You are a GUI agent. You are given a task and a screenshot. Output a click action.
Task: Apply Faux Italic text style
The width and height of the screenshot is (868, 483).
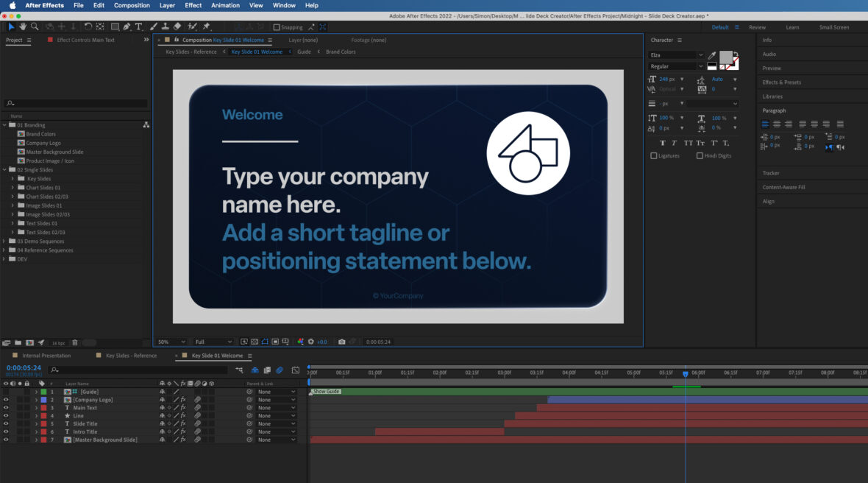pyautogui.click(x=675, y=143)
